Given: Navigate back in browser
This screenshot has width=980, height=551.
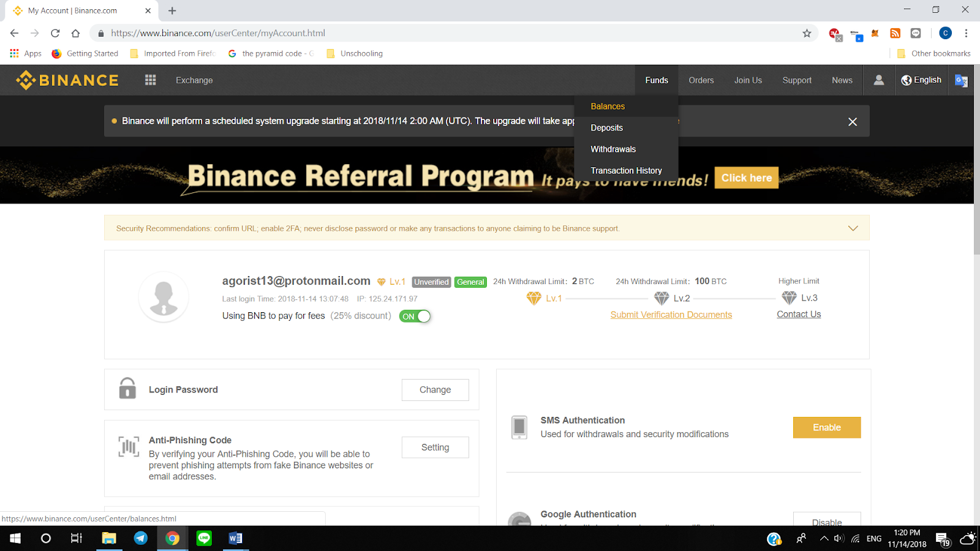Looking at the screenshot, I should tap(15, 33).
